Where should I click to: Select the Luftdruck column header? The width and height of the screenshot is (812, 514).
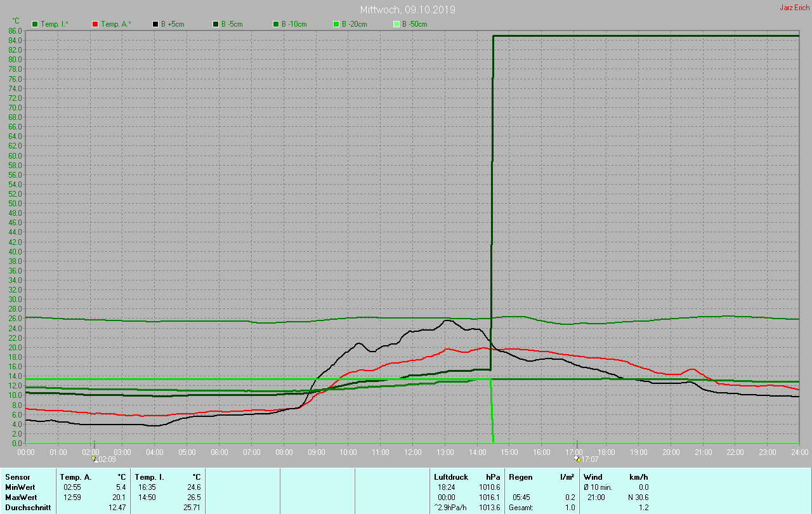451,477
